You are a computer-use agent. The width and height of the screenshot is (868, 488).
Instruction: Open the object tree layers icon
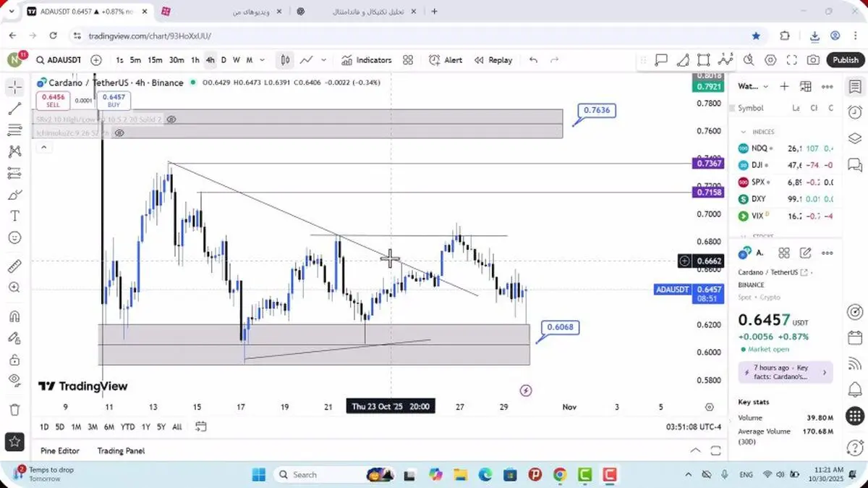tap(854, 138)
